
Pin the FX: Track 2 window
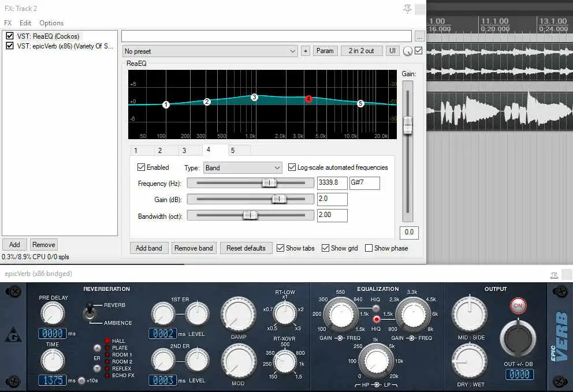[x=407, y=9]
